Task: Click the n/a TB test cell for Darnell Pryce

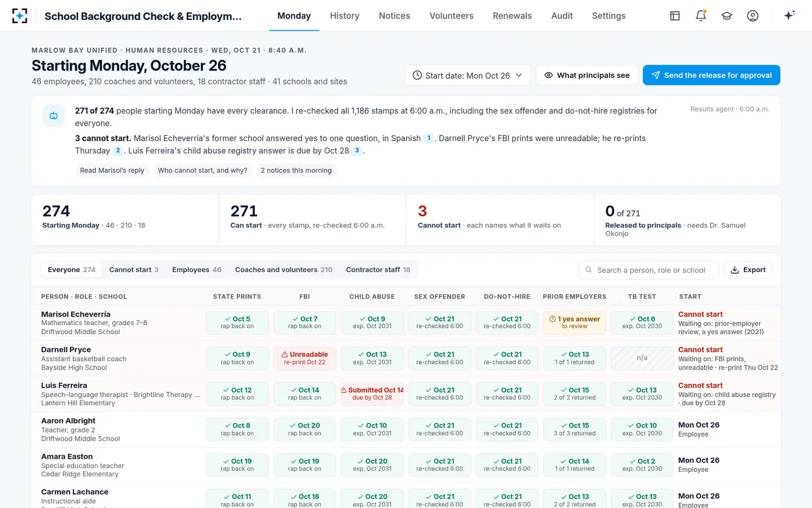Action: [642, 358]
